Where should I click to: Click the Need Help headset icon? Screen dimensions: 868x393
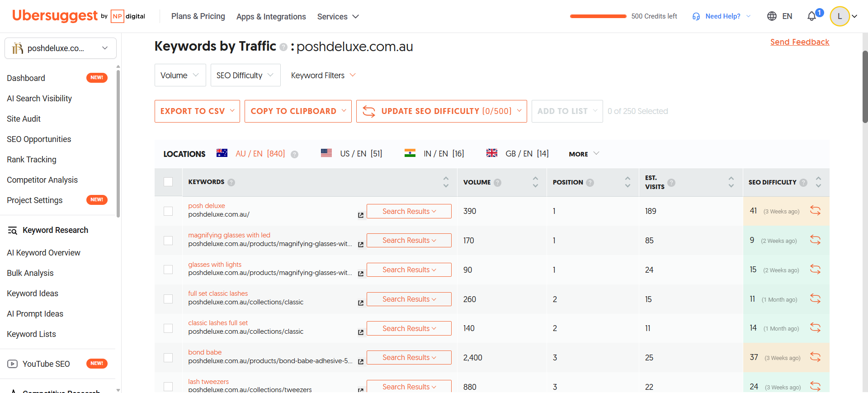(x=696, y=16)
